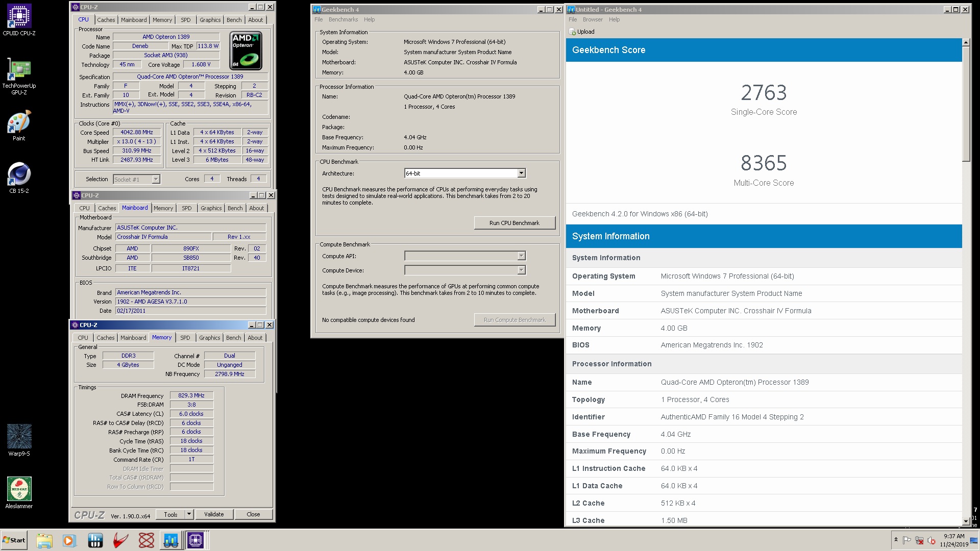Open TechPowerUp GPU-Z desktop icon
This screenshot has height=551, width=980.
tap(19, 77)
